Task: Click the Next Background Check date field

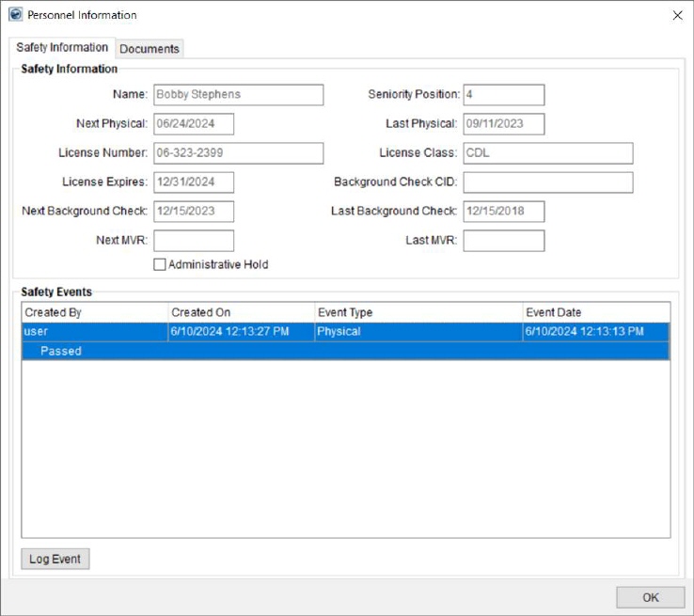Action: 194,212
